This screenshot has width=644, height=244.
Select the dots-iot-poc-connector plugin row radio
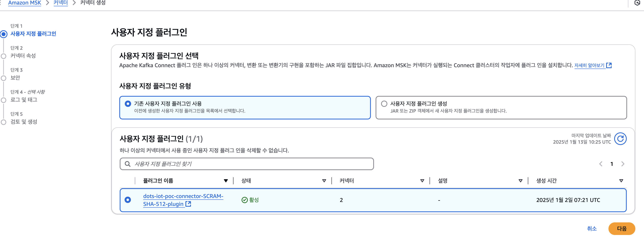[128, 200]
